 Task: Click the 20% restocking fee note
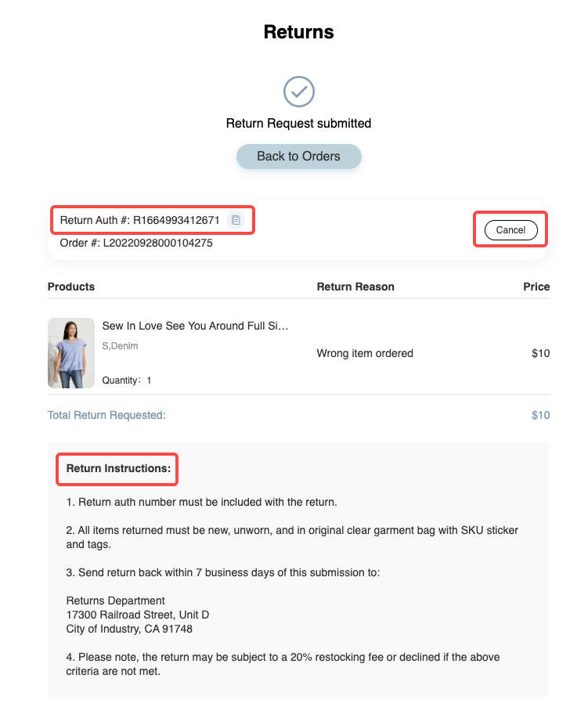[283, 664]
